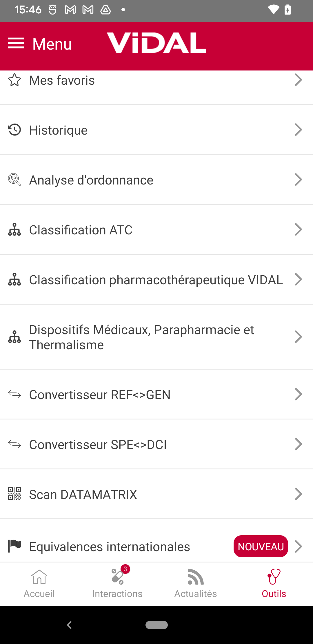Tap the Historique clock icon

pyautogui.click(x=14, y=130)
